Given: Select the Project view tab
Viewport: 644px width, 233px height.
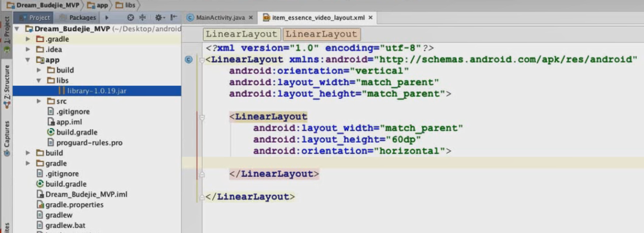Looking at the screenshot, I should pos(34,18).
